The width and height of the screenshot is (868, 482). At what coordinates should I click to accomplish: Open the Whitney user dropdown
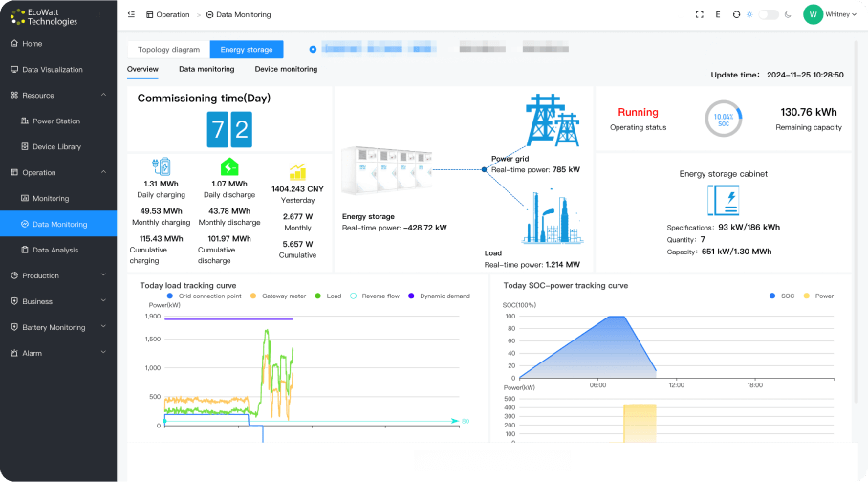pos(830,14)
